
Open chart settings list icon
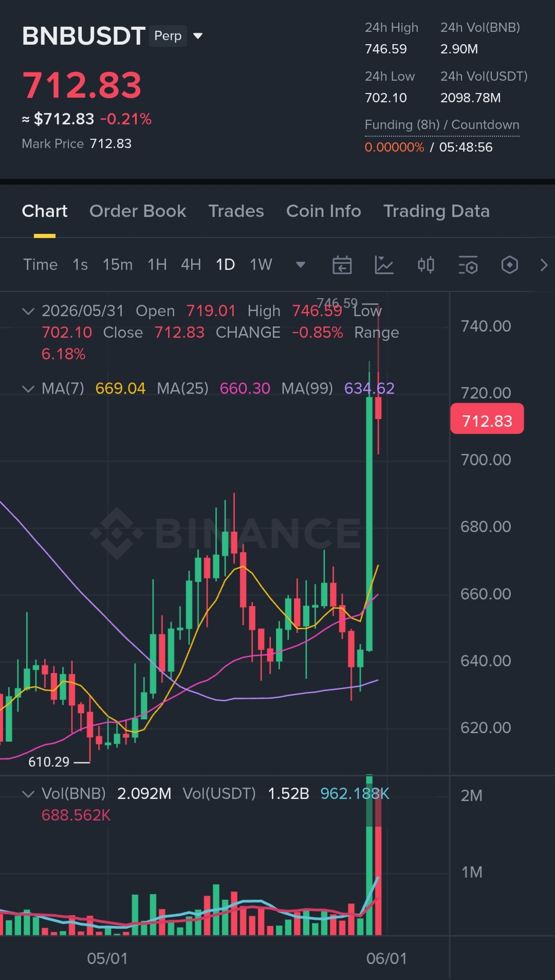(468, 265)
